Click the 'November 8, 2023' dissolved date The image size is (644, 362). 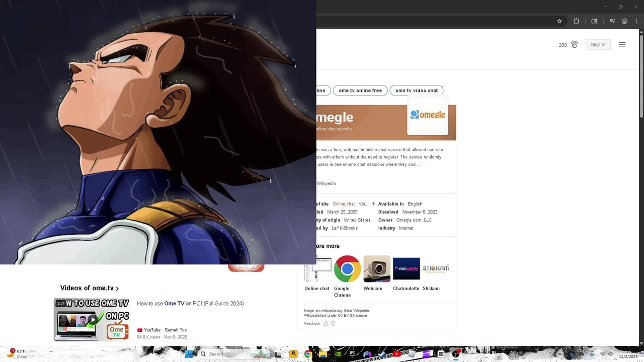coord(420,212)
